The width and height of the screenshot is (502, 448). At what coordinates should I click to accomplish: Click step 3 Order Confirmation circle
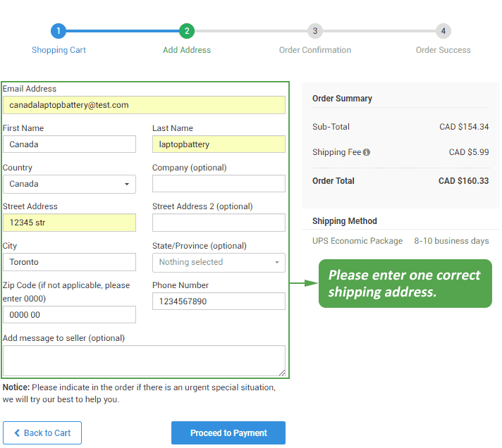(x=315, y=31)
